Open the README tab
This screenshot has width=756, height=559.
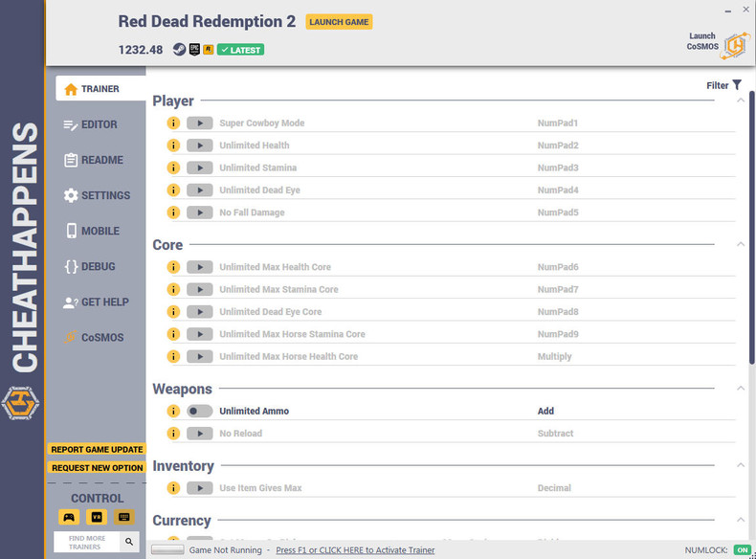[x=94, y=160]
